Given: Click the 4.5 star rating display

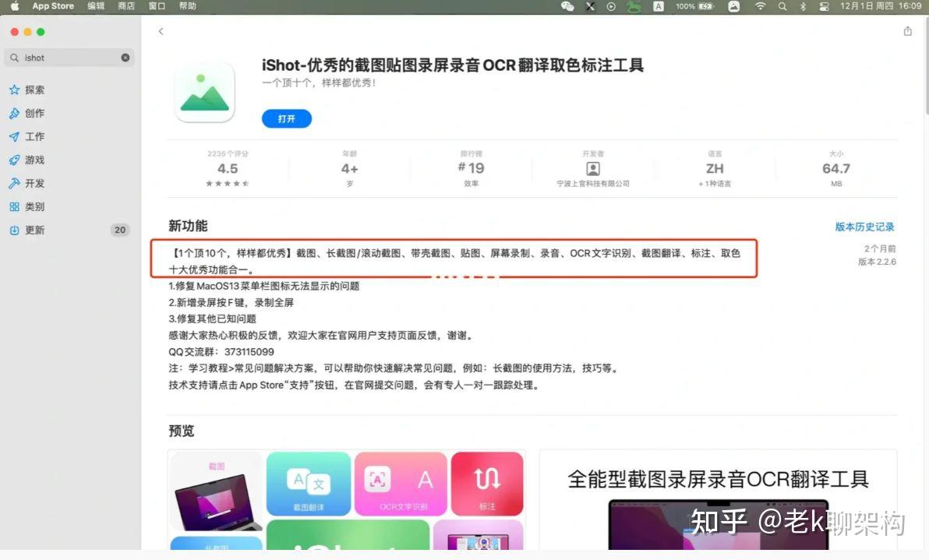Looking at the screenshot, I should tap(227, 168).
